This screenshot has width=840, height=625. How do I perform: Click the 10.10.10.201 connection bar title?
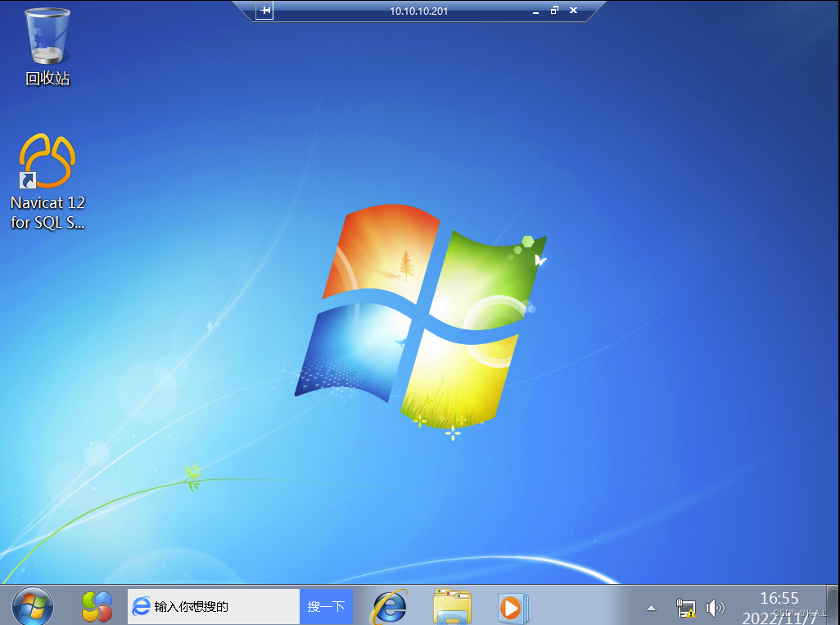(418, 11)
